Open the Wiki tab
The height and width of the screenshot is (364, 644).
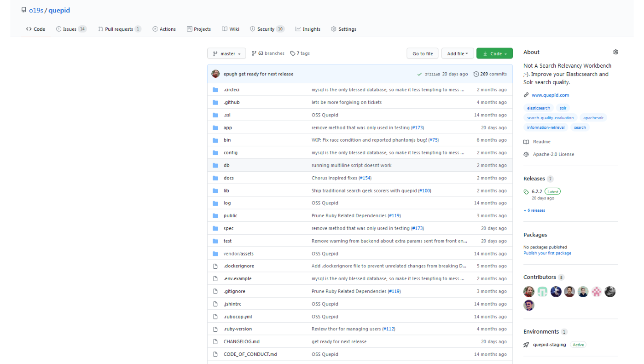tap(231, 29)
